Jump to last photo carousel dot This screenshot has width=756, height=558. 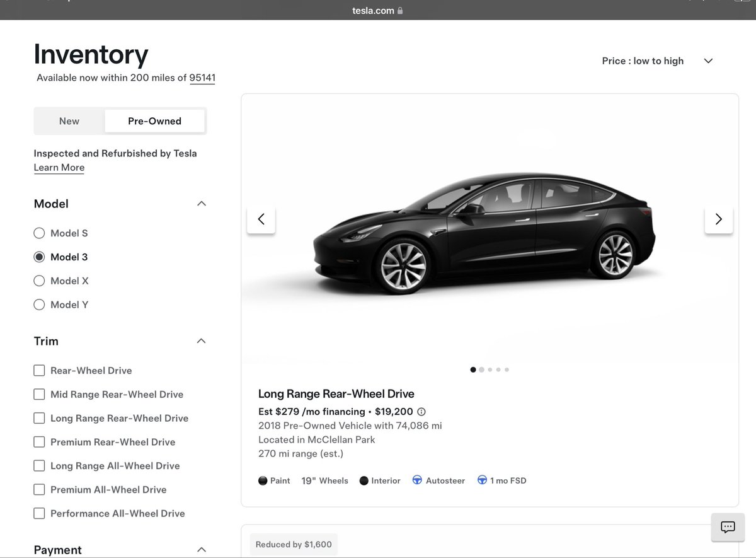507,370
